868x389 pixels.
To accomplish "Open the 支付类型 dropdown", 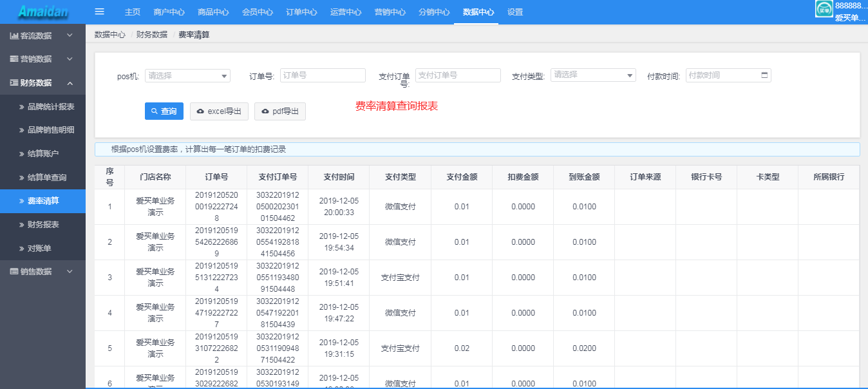I will tap(593, 75).
